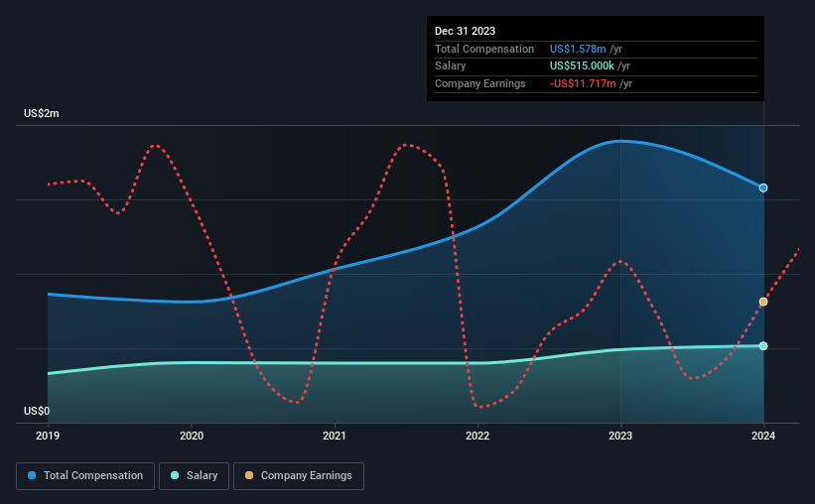This screenshot has width=815, height=504.
Task: Toggle the Company Earnings legend button
Action: (x=299, y=476)
